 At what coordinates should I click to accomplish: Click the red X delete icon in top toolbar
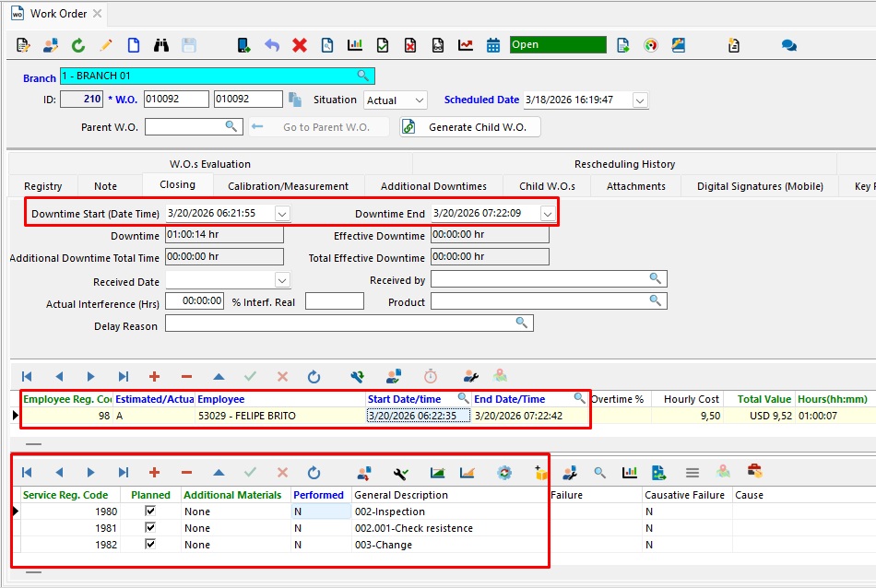coord(300,45)
